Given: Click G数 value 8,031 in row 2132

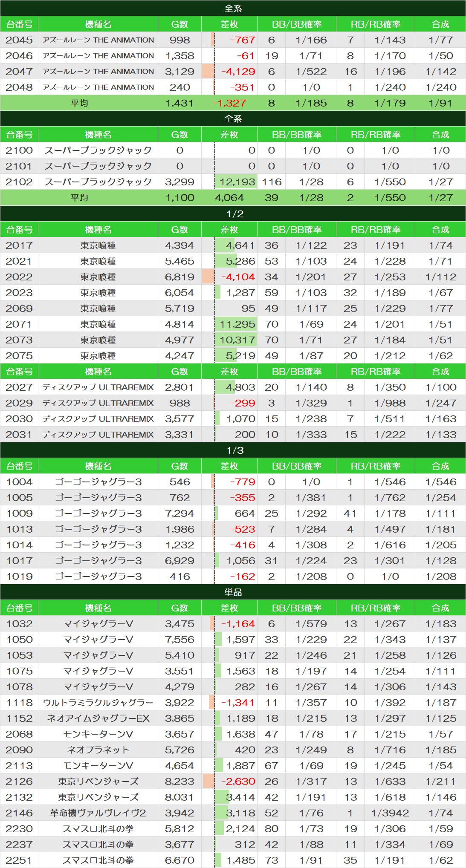Looking at the screenshot, I should point(179,797).
